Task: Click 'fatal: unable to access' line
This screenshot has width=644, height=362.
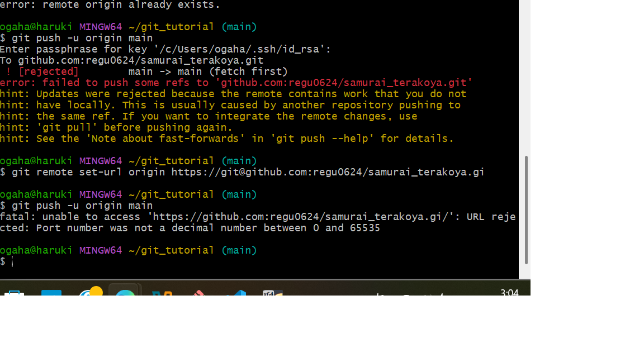Action: pos(258,217)
